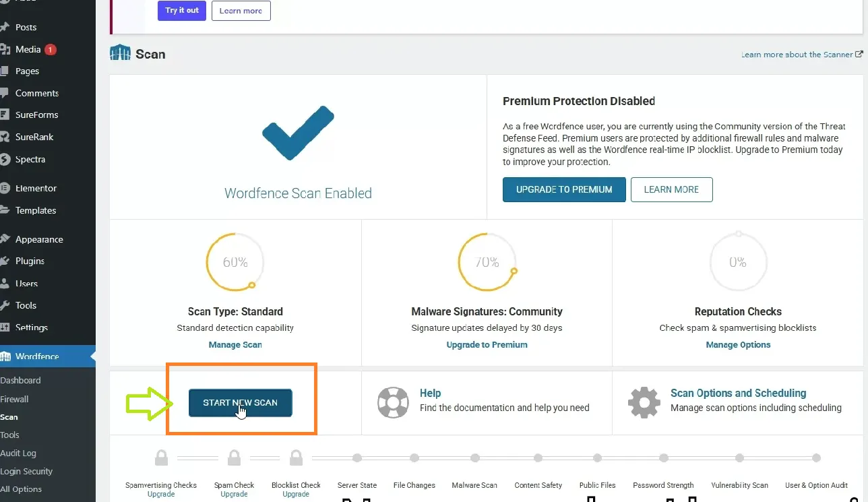Image resolution: width=868 pixels, height=502 pixels.
Task: Click the Password Strength stage dot
Action: pyautogui.click(x=664, y=458)
